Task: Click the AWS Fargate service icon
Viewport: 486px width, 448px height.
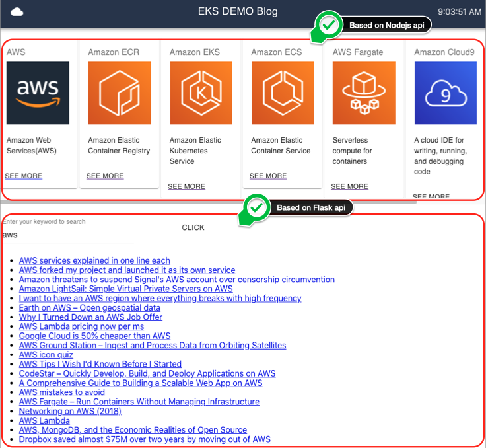Action: point(364,93)
